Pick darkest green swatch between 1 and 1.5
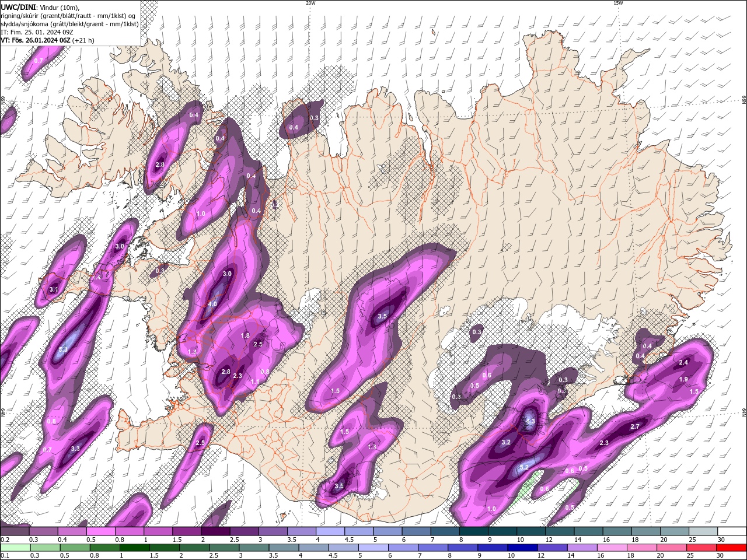The image size is (747, 560). coord(133,548)
